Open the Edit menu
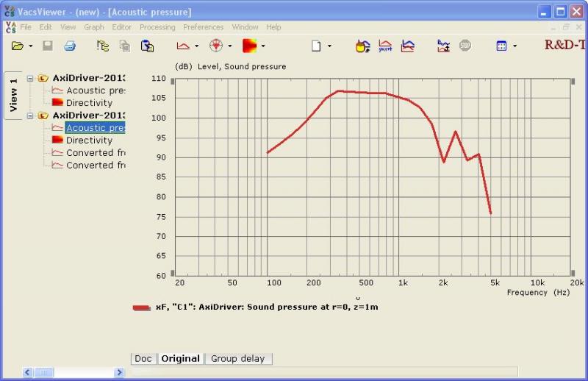This screenshot has height=381, width=588. pyautogui.click(x=46, y=27)
